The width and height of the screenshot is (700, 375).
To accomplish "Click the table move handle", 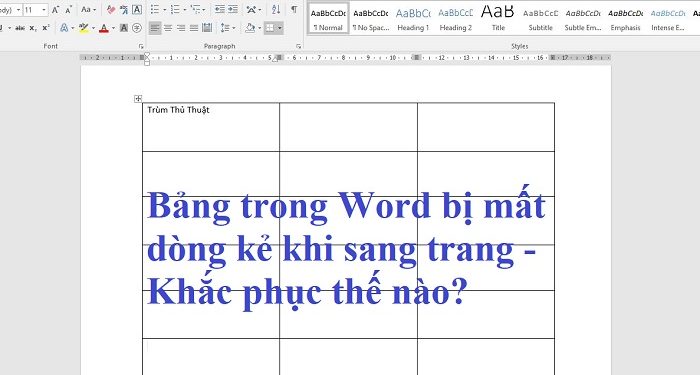I will [x=138, y=99].
